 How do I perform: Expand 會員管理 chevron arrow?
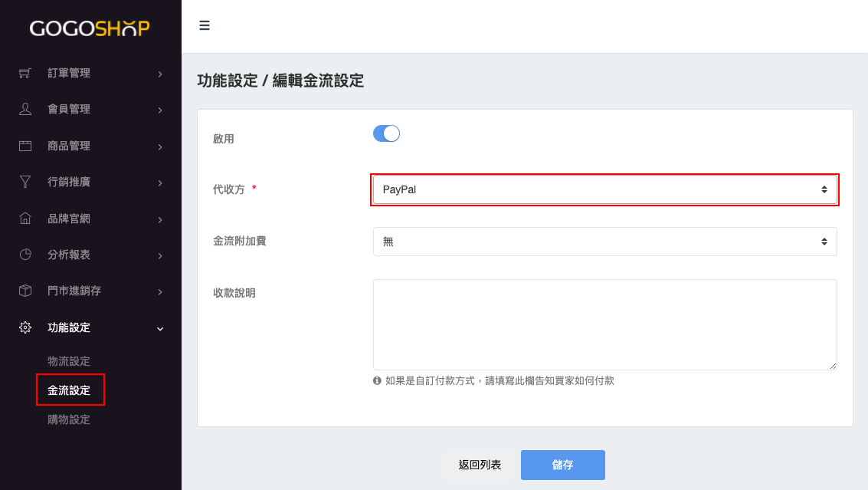(160, 110)
